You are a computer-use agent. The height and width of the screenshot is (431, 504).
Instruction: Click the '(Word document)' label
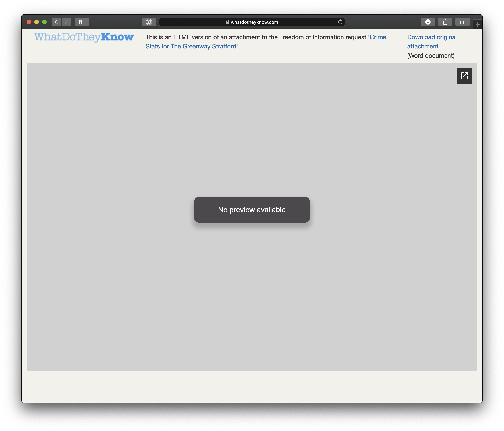pos(430,56)
